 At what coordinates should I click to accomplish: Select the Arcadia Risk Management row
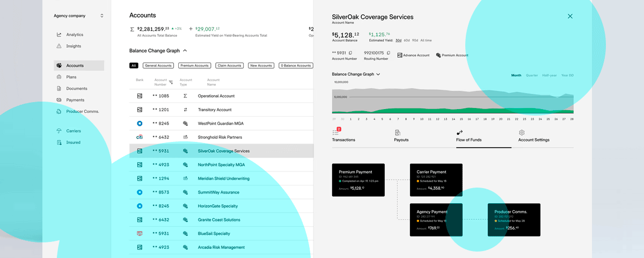221,247
